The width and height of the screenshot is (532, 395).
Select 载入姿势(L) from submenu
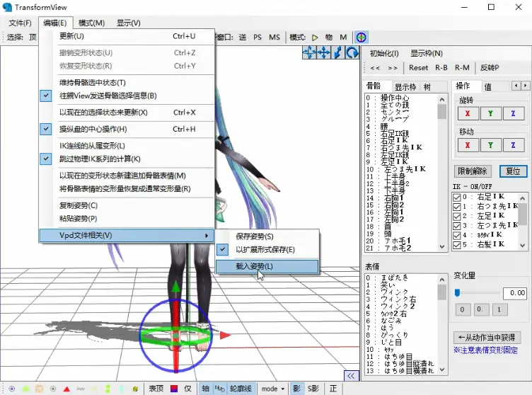(267, 266)
